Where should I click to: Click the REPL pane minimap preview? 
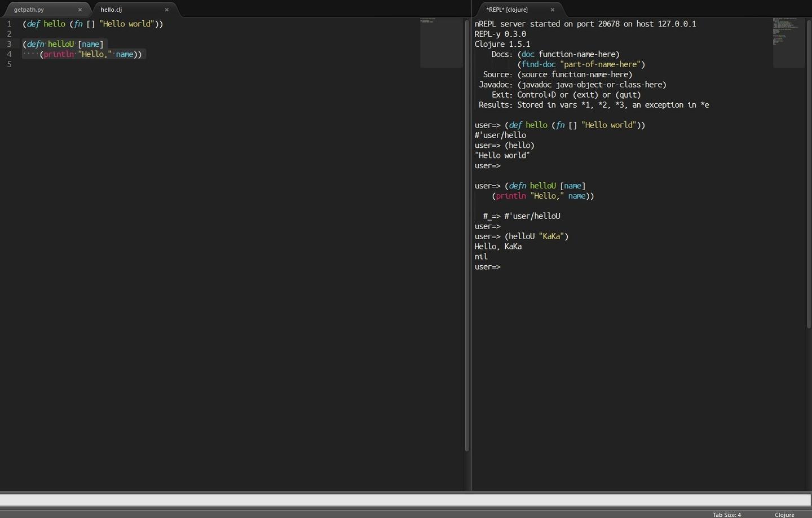click(788, 39)
